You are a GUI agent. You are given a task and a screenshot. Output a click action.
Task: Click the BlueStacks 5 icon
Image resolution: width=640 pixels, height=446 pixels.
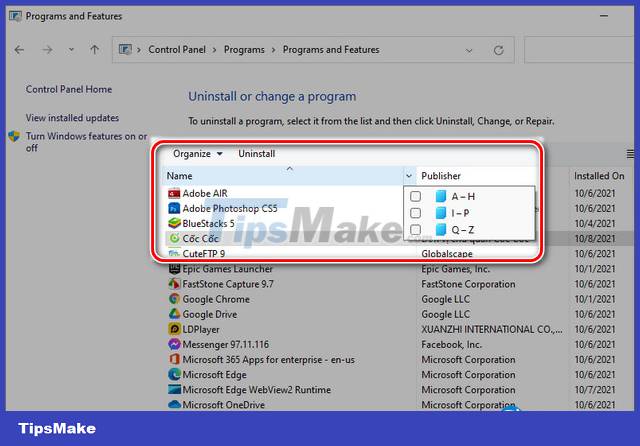coord(174,224)
